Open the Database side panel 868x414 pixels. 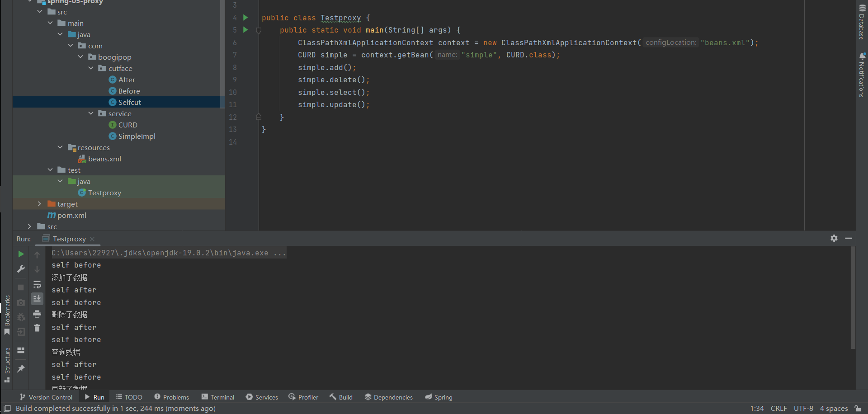pyautogui.click(x=862, y=22)
